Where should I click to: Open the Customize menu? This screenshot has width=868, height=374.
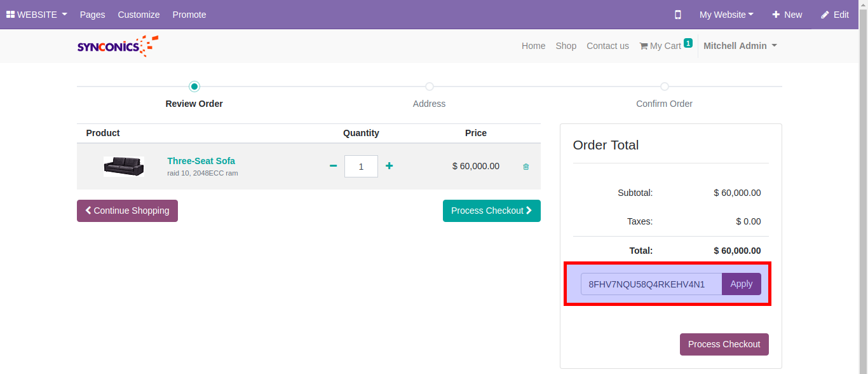tap(139, 15)
